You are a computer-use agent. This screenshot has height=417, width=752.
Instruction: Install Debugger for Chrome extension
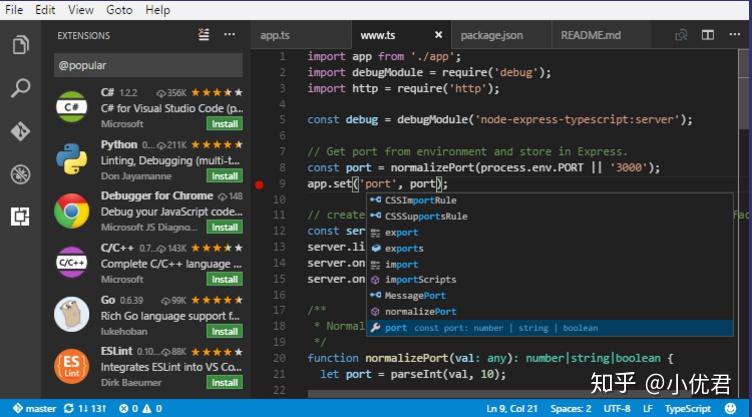point(224,227)
